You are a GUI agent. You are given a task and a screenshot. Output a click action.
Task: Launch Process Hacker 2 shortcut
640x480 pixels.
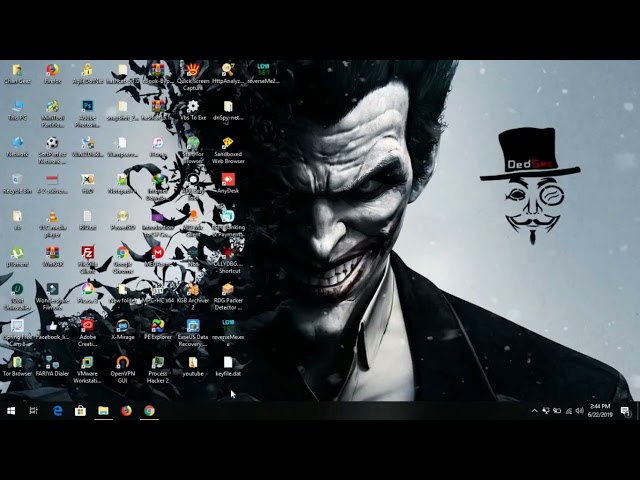pyautogui.click(x=158, y=370)
